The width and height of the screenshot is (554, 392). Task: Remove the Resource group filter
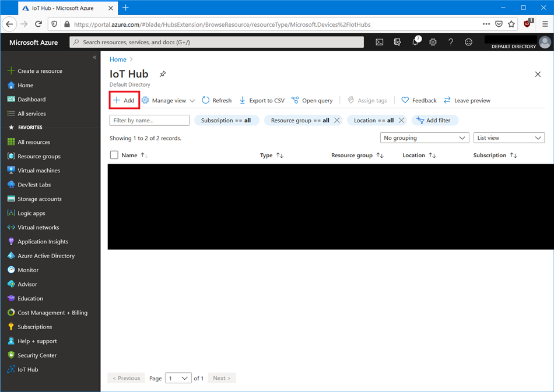point(337,121)
